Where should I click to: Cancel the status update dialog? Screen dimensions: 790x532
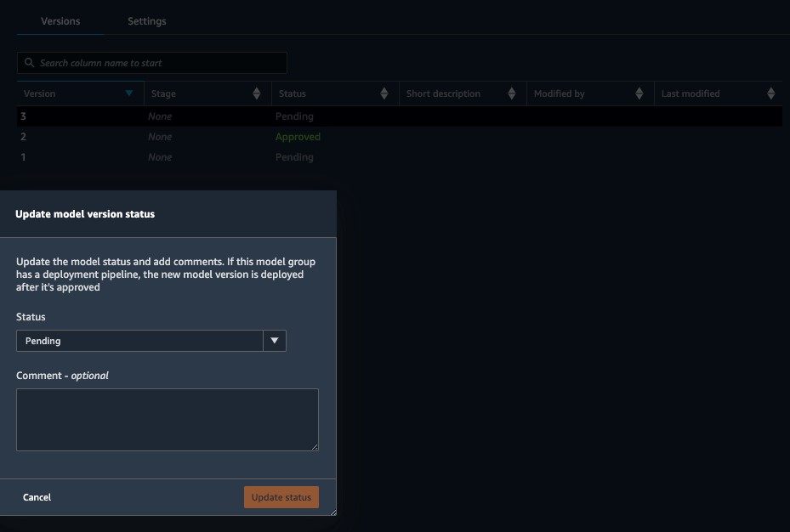click(x=37, y=497)
